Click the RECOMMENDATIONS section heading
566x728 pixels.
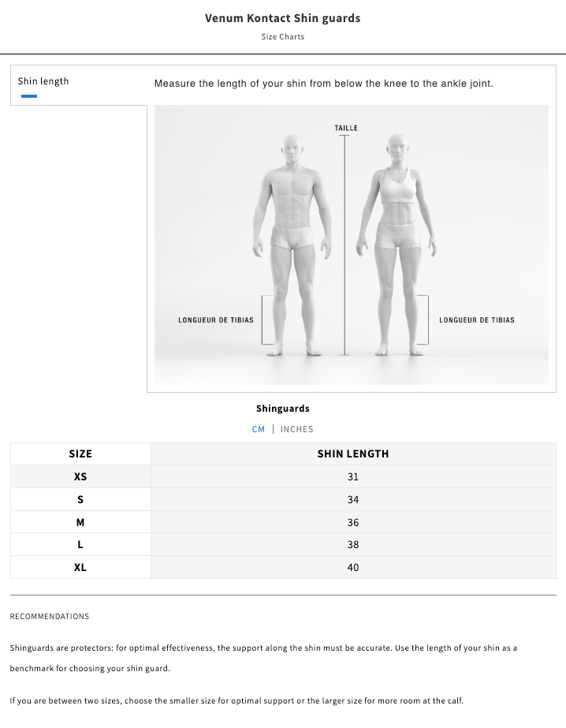coord(49,616)
